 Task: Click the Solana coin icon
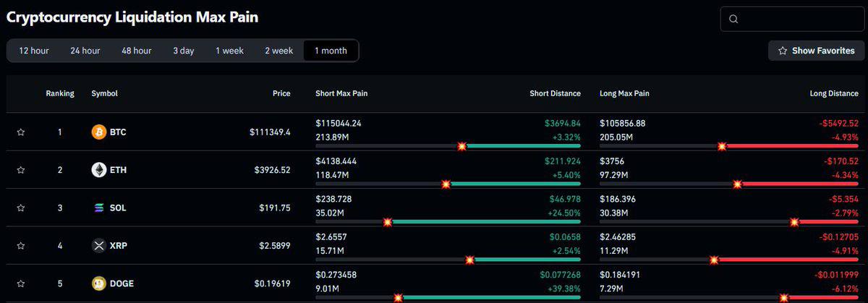click(98, 208)
